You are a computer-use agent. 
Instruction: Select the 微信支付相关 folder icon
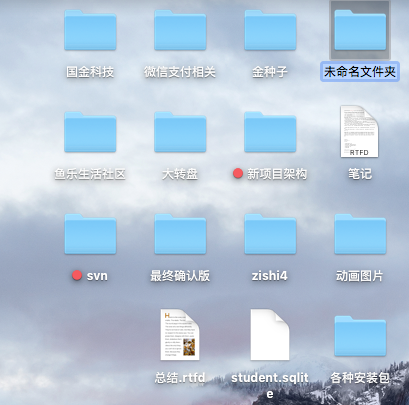pos(180,30)
